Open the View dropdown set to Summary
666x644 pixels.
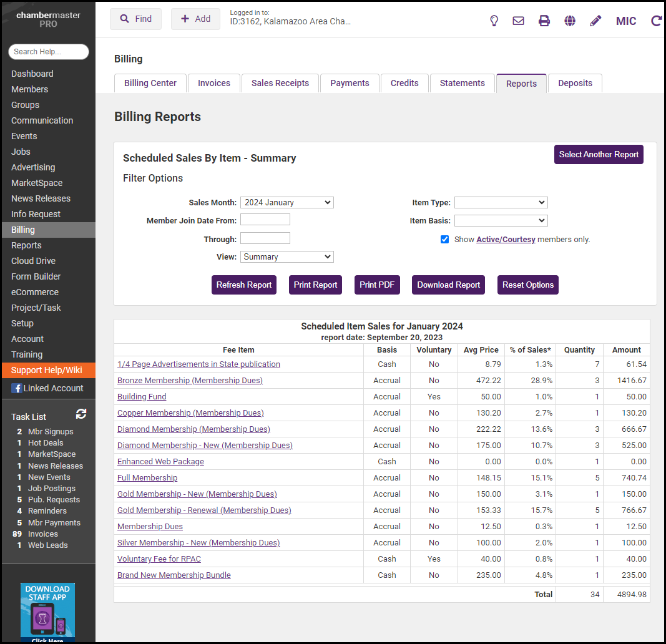click(x=286, y=256)
